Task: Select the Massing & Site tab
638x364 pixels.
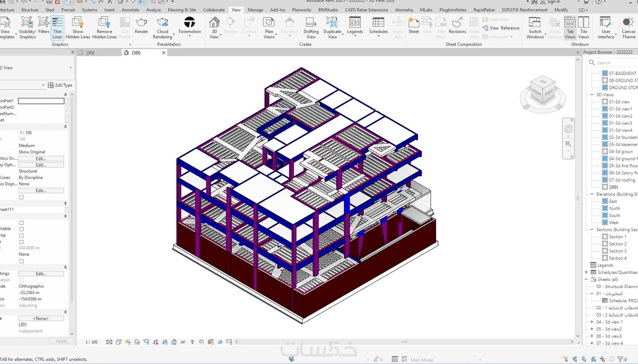Action: [182, 10]
